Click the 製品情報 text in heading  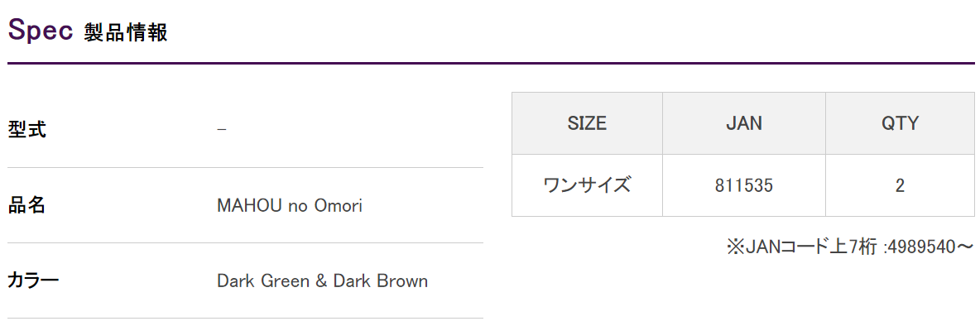[x=126, y=32]
